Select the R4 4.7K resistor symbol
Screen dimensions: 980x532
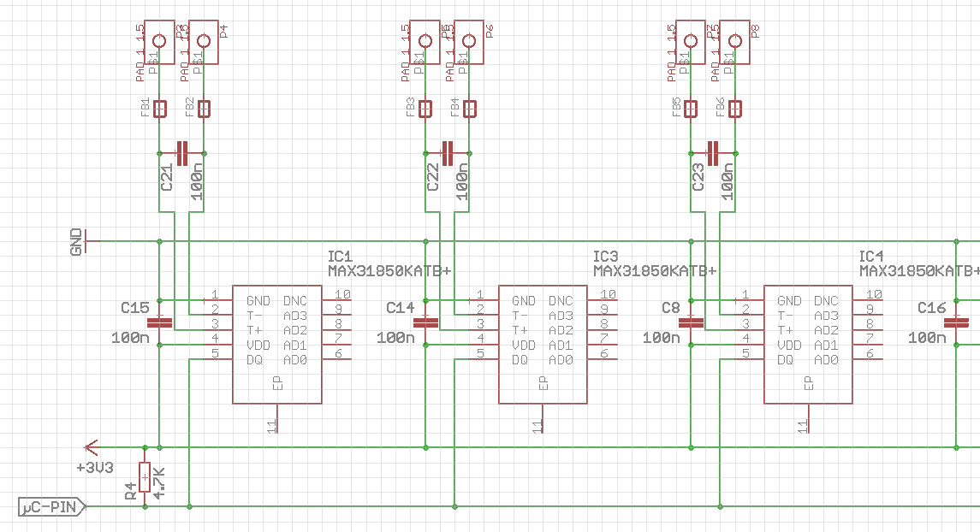click(x=145, y=477)
